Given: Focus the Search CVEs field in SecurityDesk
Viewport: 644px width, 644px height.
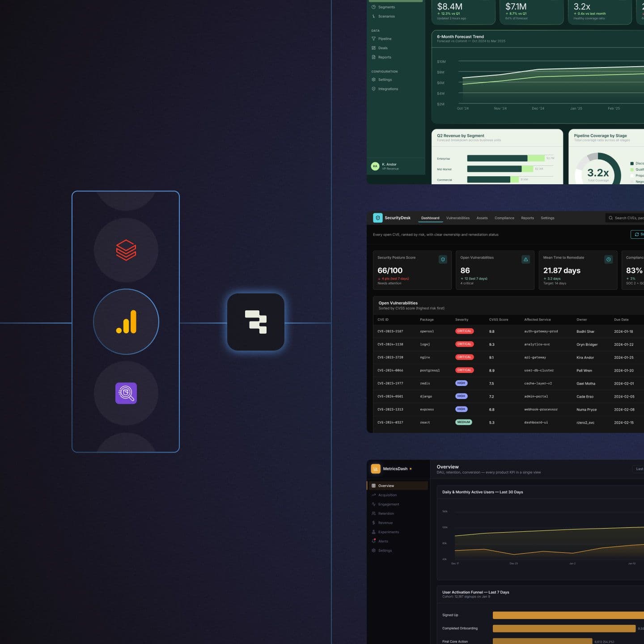Looking at the screenshot, I should [x=625, y=218].
